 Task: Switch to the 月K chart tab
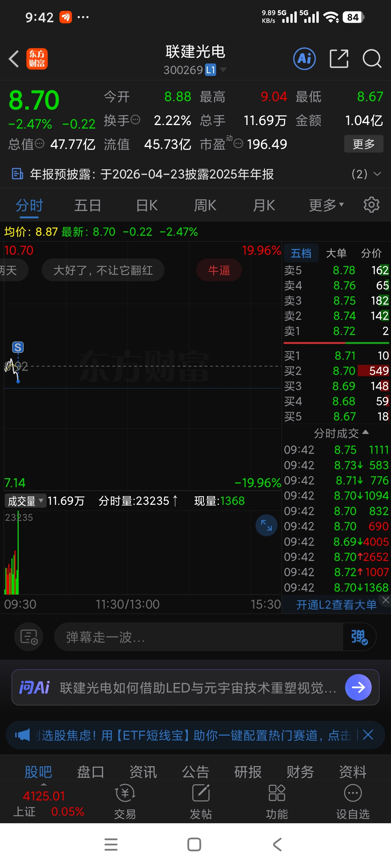(x=264, y=205)
